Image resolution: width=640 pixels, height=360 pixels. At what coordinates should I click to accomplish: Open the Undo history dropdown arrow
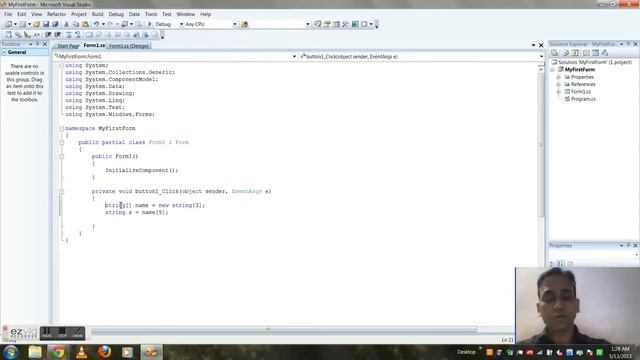click(x=103, y=24)
